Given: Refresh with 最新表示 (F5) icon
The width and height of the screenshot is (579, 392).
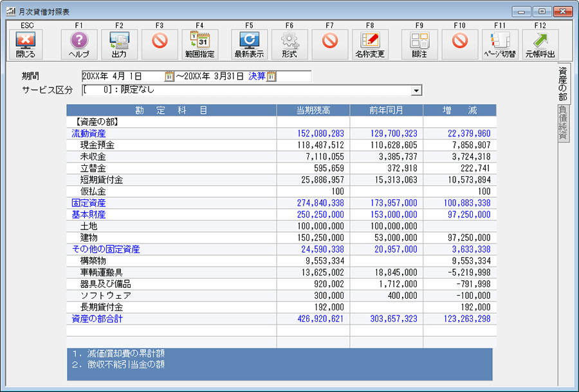Looking at the screenshot, I should pyautogui.click(x=249, y=44).
